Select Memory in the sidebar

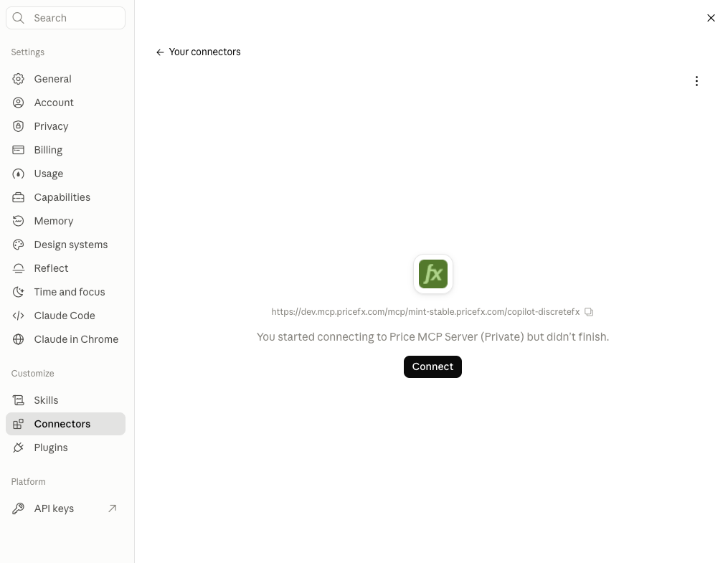click(x=65, y=221)
